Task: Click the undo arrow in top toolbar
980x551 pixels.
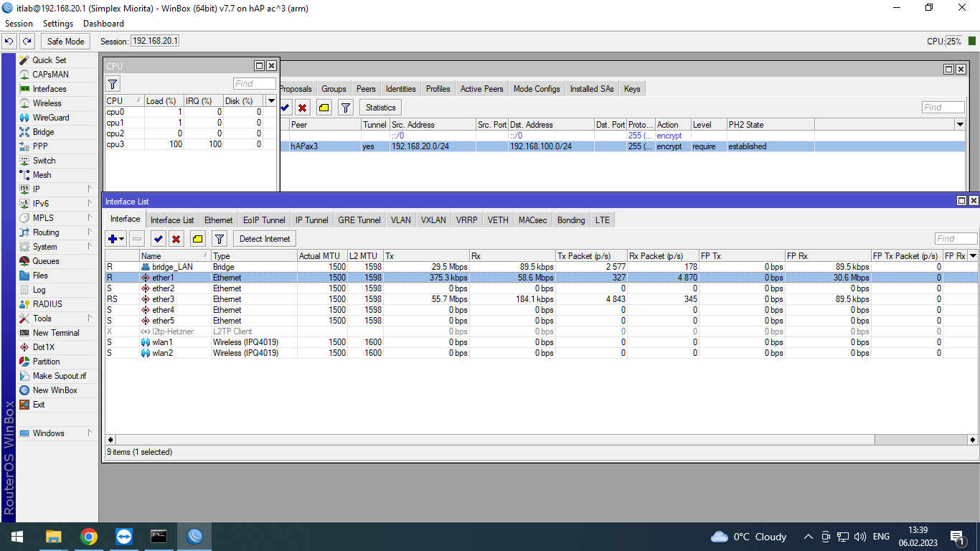Action: 9,42
